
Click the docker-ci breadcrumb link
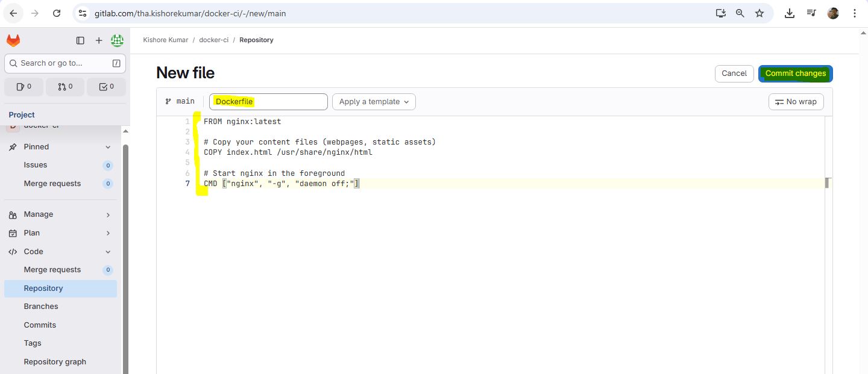pyautogui.click(x=213, y=40)
